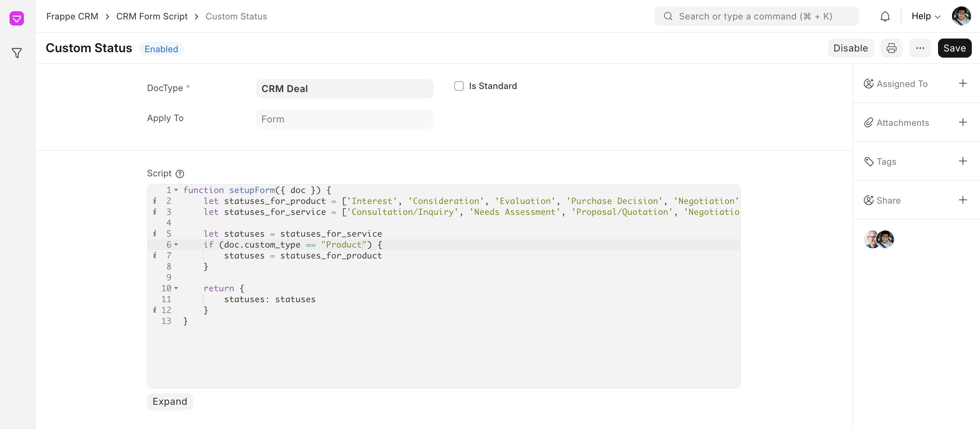Open the Help dropdown menu
Image resolution: width=980 pixels, height=429 pixels.
(926, 16)
